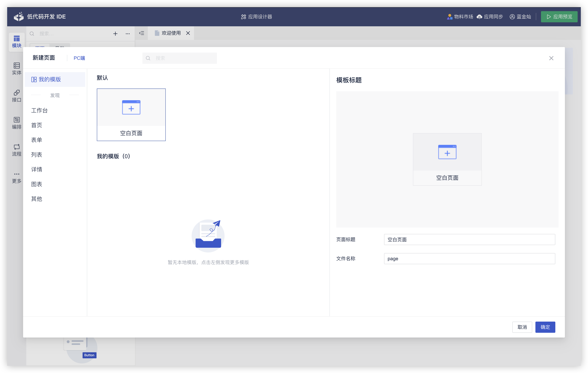Open the 流程 workflow sidebar icon
The height and width of the screenshot is (373, 588).
(x=17, y=150)
